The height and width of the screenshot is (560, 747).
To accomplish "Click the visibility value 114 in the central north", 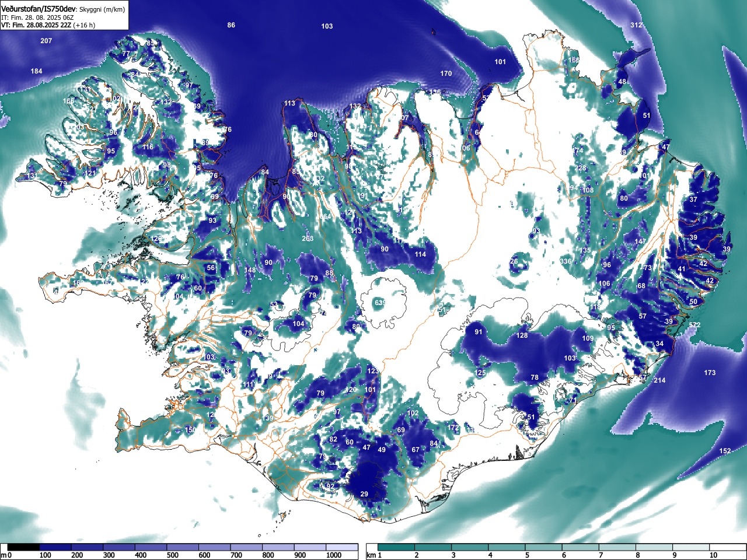I will point(420,254).
